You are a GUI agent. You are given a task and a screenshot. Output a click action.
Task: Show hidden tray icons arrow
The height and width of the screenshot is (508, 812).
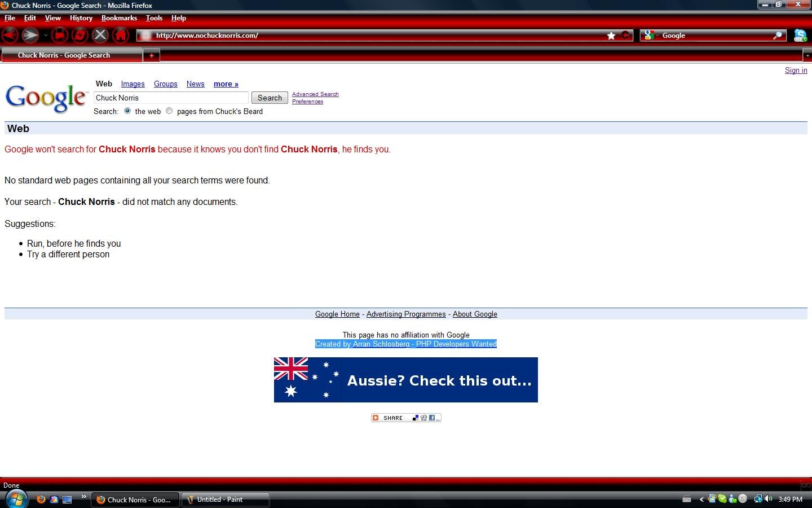[701, 499]
